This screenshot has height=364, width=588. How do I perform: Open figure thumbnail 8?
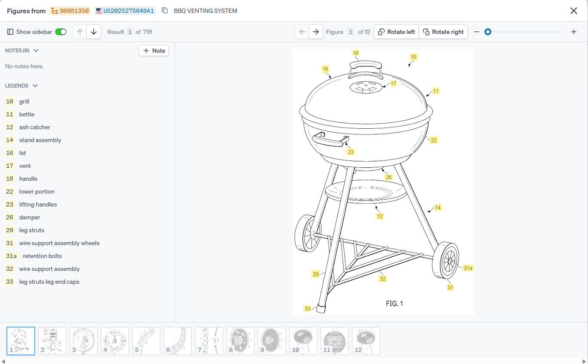241,341
